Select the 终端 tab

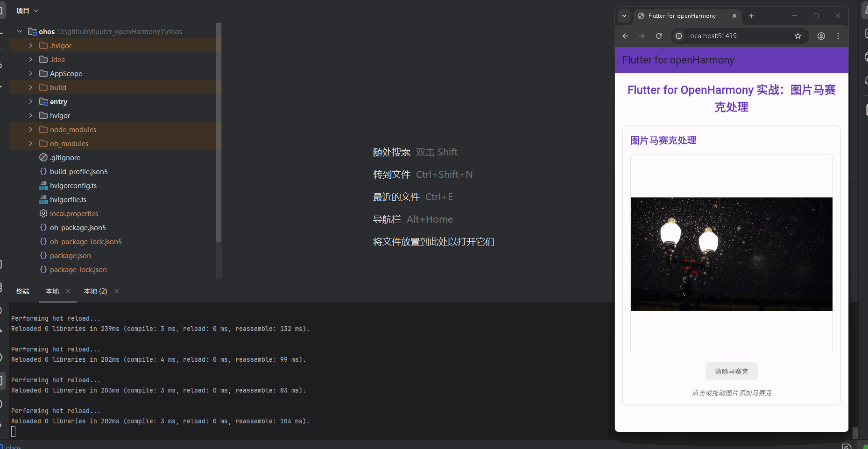[22, 291]
